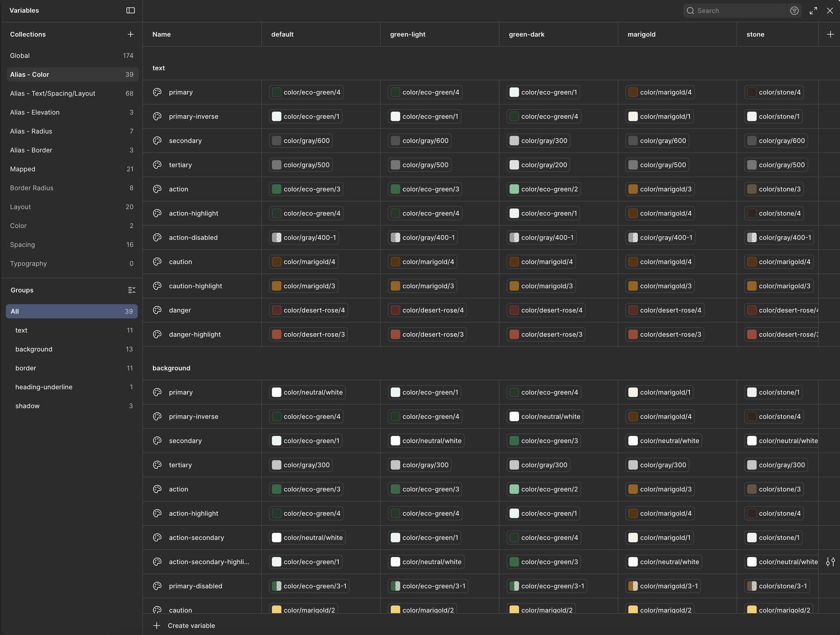Click the stone mode column header
This screenshot has width=840, height=635.
[778, 34]
